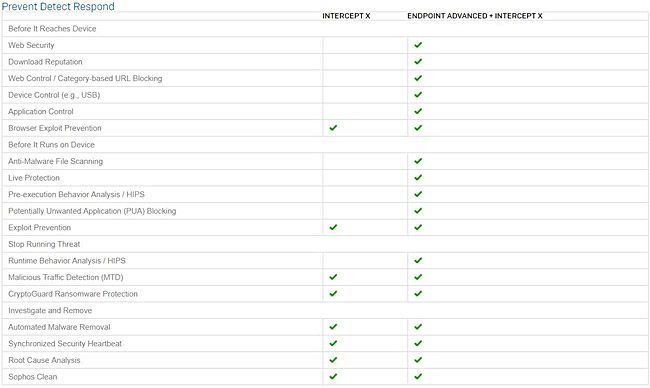Click the Prevent Detect Respond heading
The width and height of the screenshot is (650, 388).
pyautogui.click(x=58, y=6)
